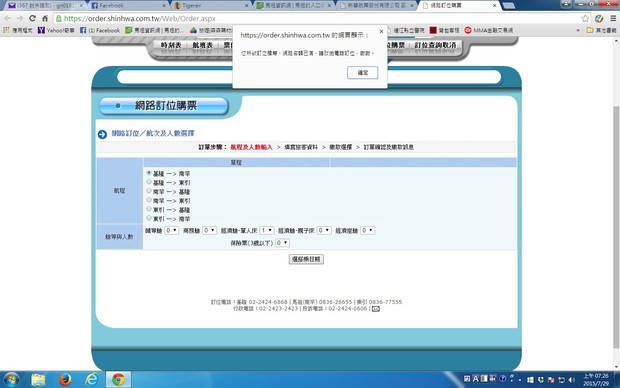Open the 航班表 sailing schedule menu item
This screenshot has width=620, height=388.
(x=202, y=45)
